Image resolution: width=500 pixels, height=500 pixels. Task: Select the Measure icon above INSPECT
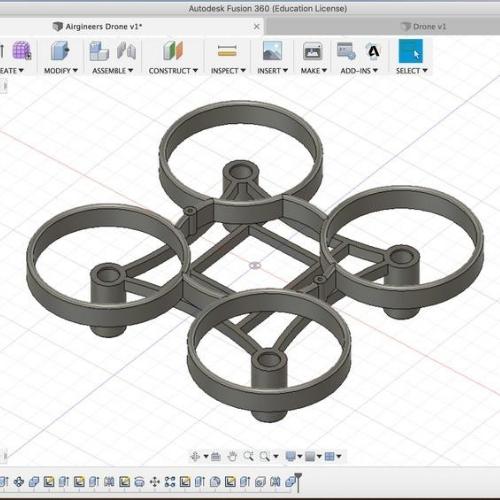[227, 51]
